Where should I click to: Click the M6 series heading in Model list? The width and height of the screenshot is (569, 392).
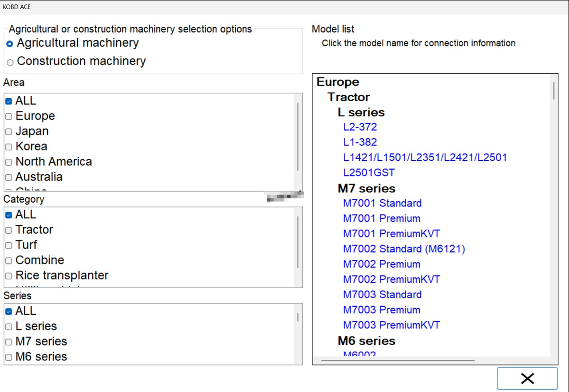(366, 341)
